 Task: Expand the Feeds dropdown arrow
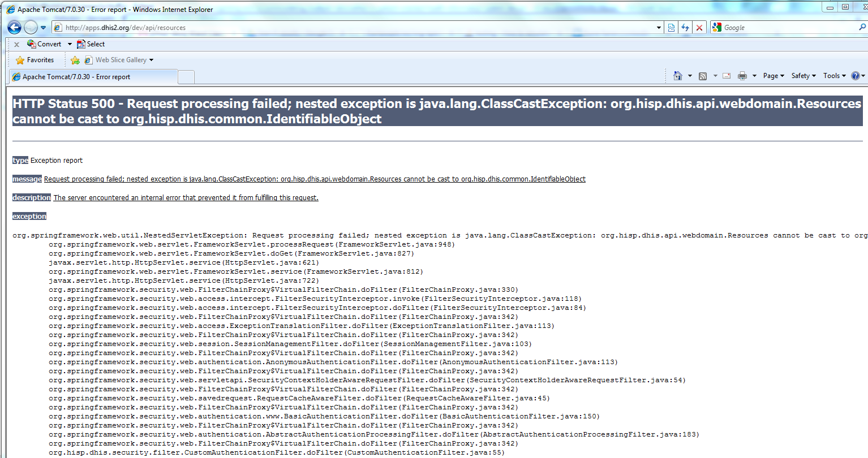[x=715, y=76]
